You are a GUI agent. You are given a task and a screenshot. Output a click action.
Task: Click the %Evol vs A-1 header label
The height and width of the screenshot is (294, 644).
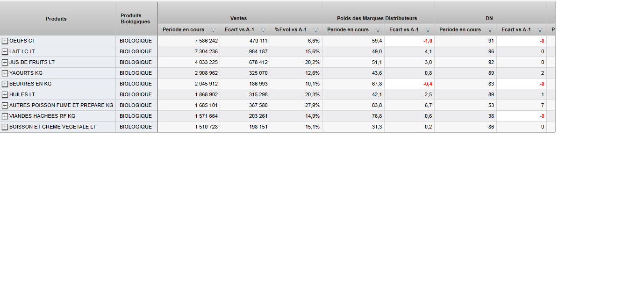(x=291, y=29)
